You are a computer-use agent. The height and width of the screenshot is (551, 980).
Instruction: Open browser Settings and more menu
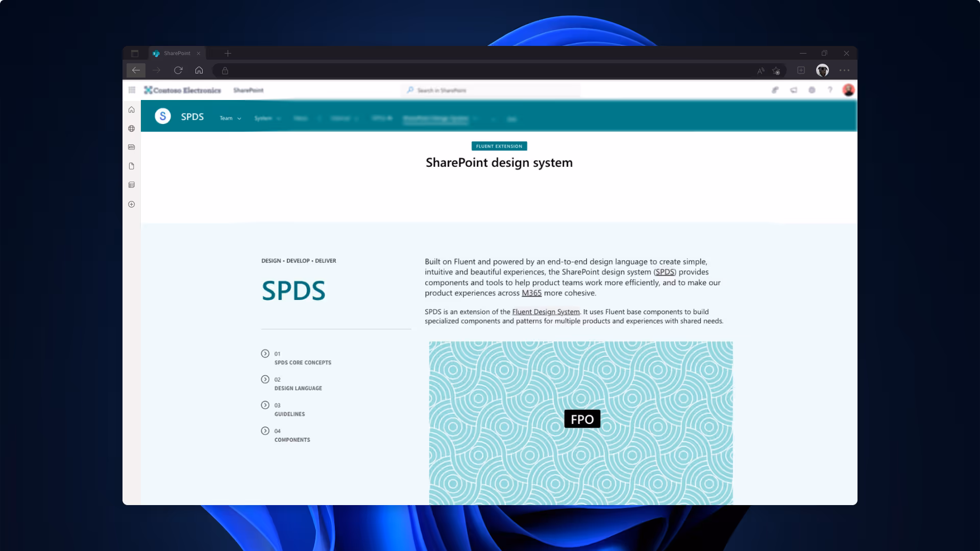point(844,70)
